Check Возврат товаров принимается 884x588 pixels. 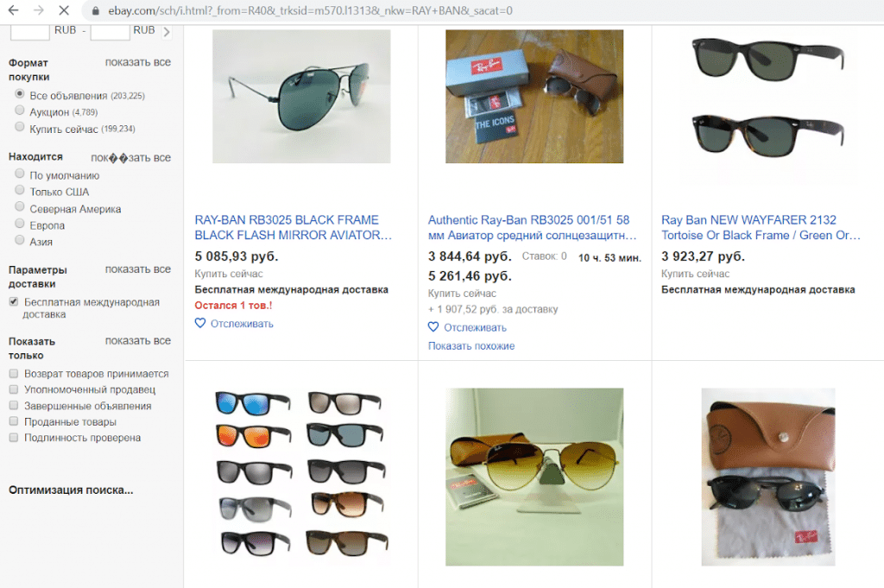14,373
